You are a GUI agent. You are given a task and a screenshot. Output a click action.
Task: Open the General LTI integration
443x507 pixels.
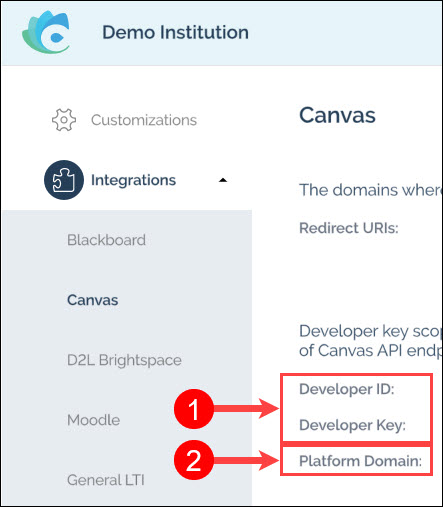click(x=106, y=480)
